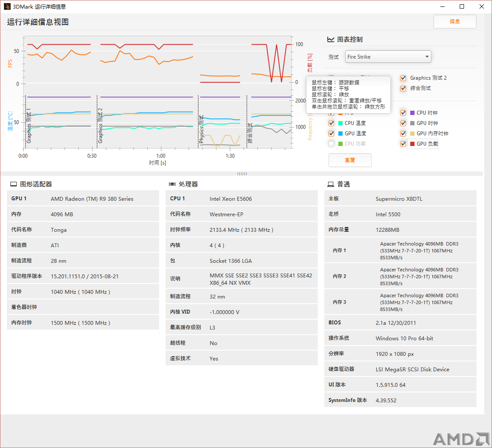
Task: Click the Graphics 测试 1 section marker in chart
Action: [x=28, y=126]
